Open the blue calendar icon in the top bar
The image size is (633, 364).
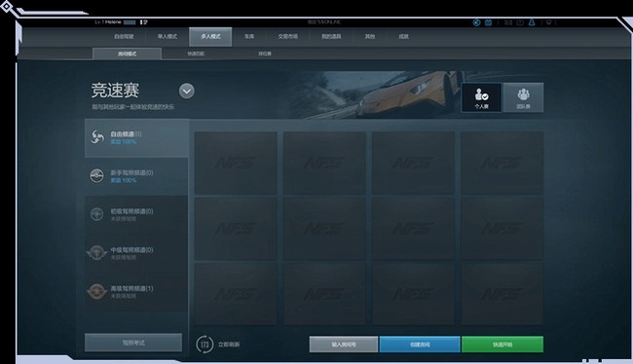tap(488, 22)
